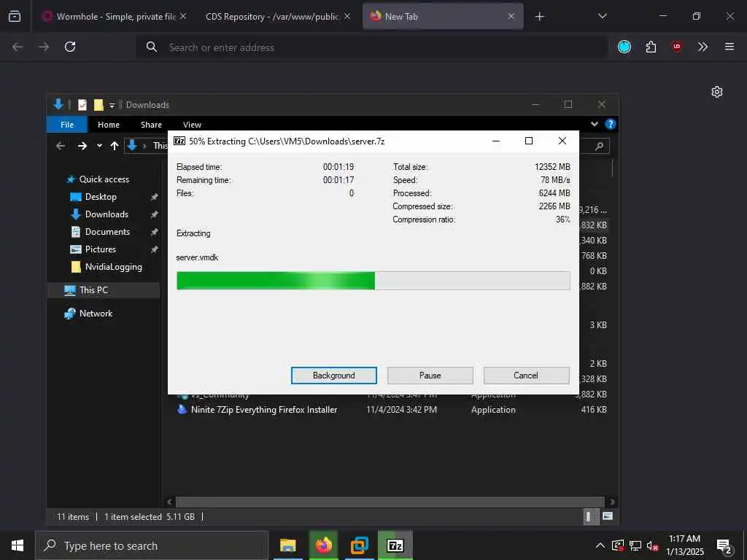Click the taskbar search box
This screenshot has height=560, width=747.
pyautogui.click(x=152, y=545)
